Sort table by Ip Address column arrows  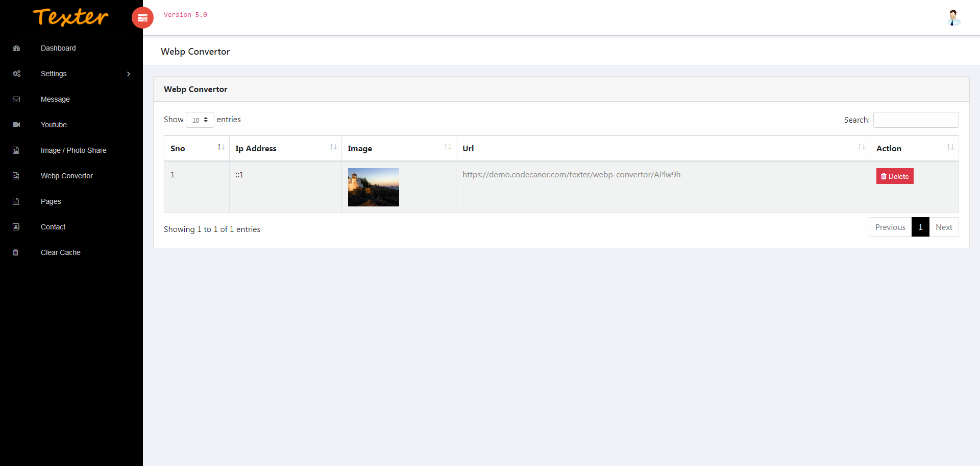[333, 147]
